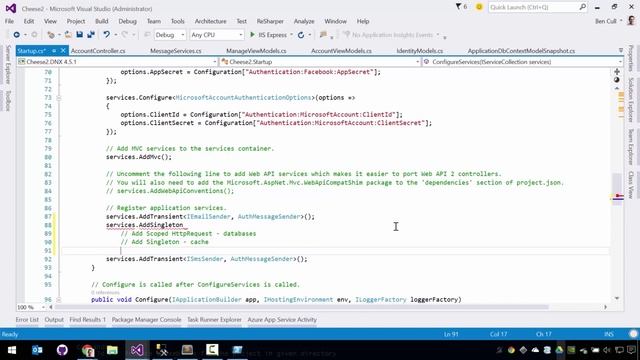Open Chrome from the taskbar
The width and height of the screenshot is (640, 360).
point(87,350)
